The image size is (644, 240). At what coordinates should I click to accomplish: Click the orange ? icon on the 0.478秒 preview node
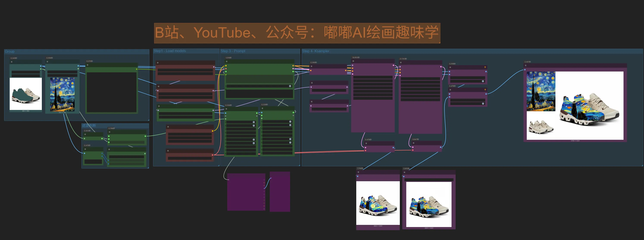[485, 90]
